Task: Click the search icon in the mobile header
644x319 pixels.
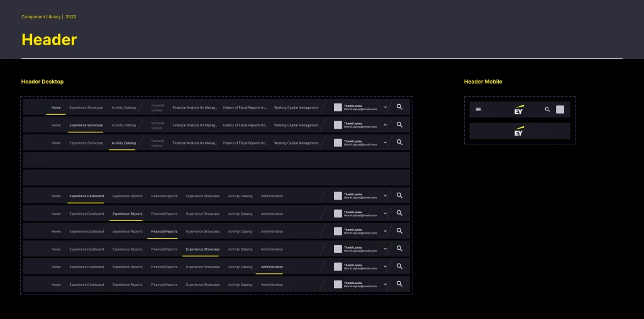Action: click(547, 109)
